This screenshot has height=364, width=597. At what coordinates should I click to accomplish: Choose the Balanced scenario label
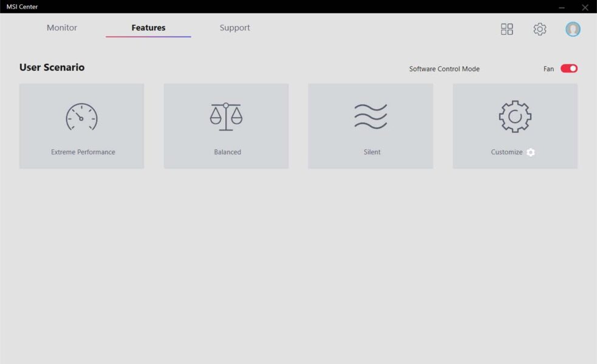click(x=227, y=152)
